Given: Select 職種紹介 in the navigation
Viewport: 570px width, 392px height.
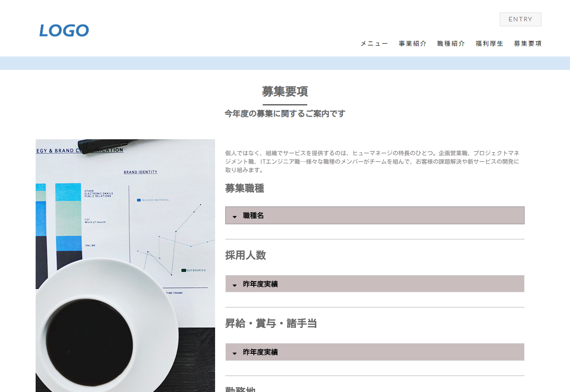Looking at the screenshot, I should pos(451,44).
